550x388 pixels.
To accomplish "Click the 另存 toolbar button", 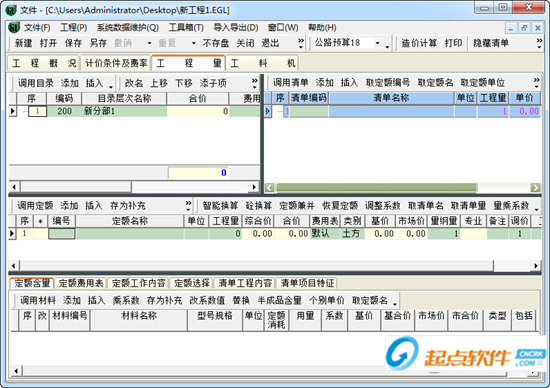I will click(x=98, y=43).
